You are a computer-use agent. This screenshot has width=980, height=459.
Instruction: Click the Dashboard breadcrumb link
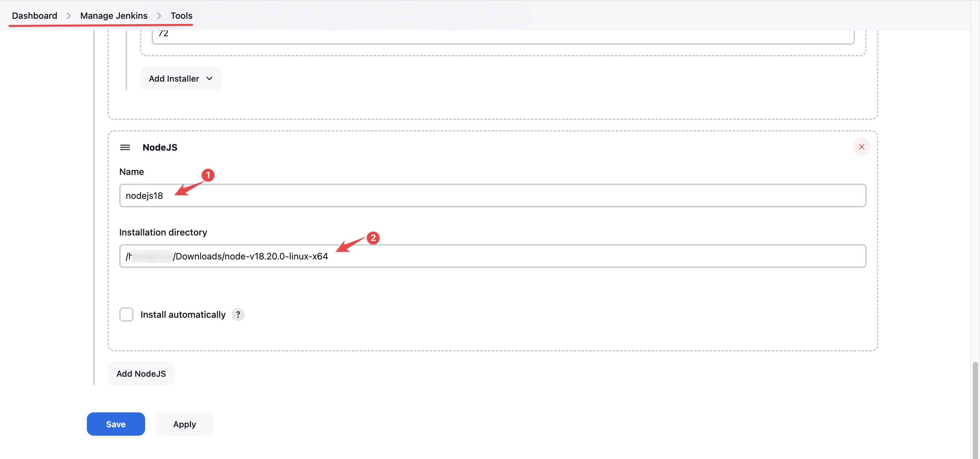pos(34,15)
